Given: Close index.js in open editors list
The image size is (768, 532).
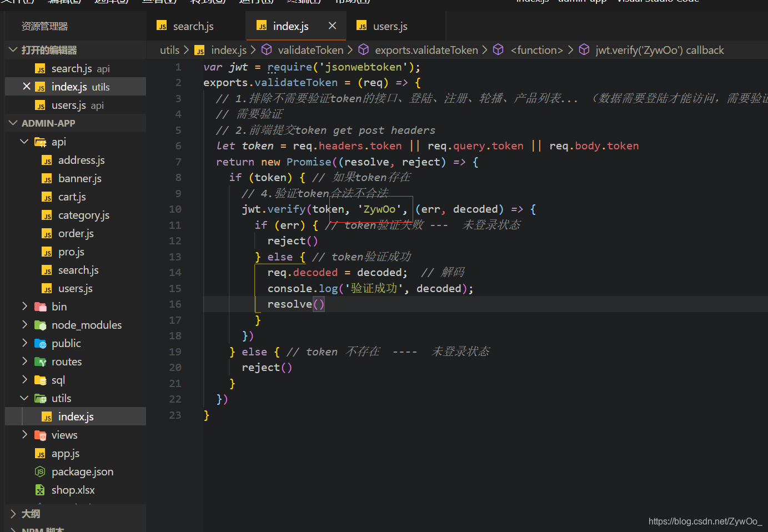Looking at the screenshot, I should pos(26,87).
